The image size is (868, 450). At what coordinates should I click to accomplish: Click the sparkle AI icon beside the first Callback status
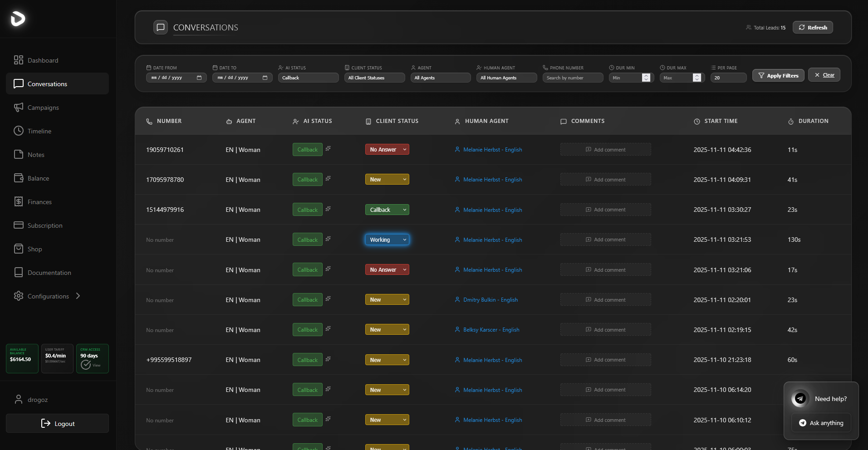click(328, 148)
